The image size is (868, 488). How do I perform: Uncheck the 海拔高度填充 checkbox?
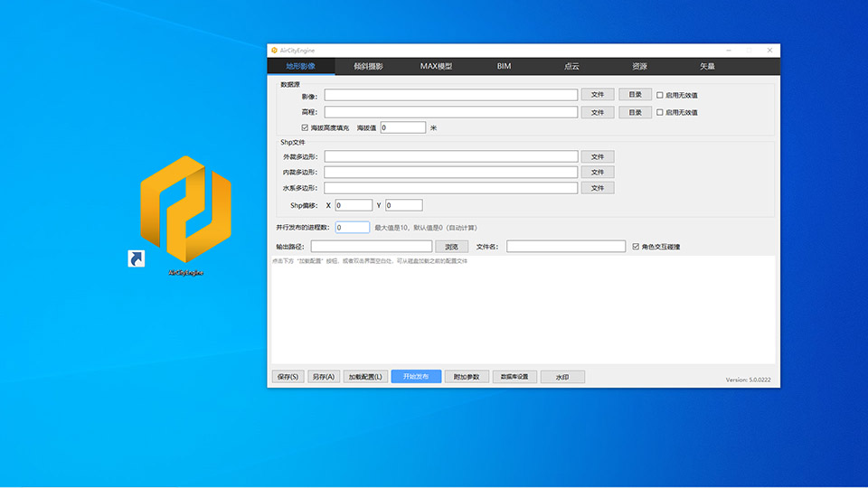click(305, 127)
